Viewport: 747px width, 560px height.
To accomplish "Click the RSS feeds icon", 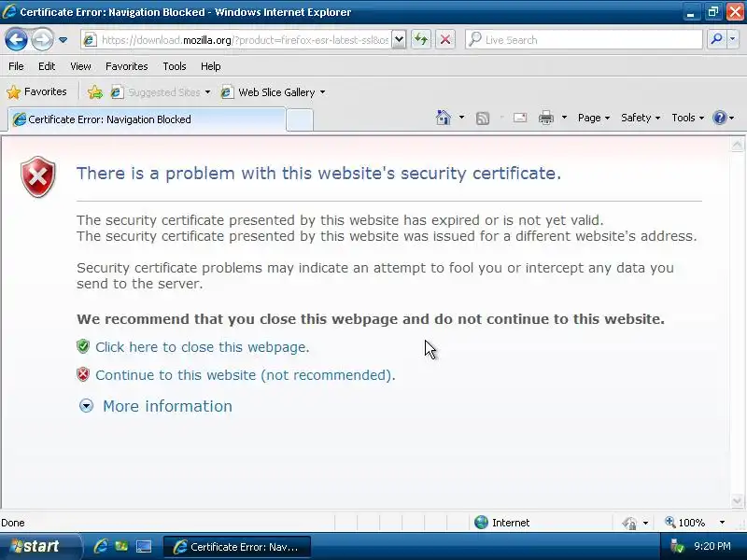I will point(483,118).
